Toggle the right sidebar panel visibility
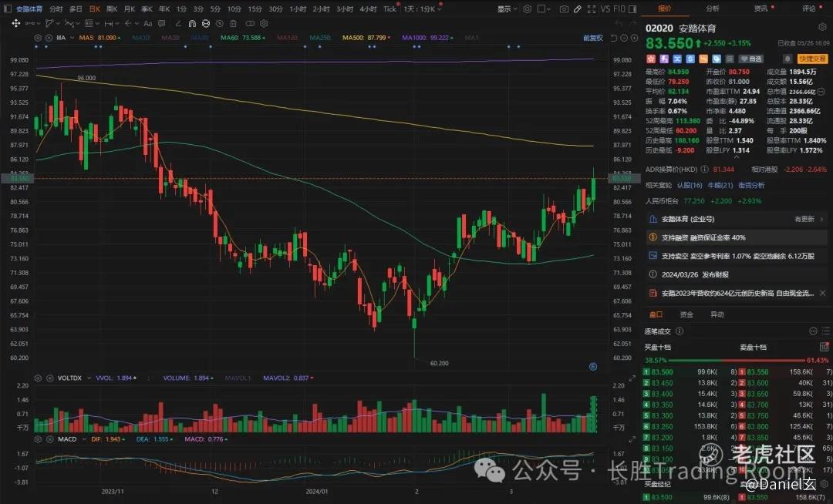 pyautogui.click(x=632, y=9)
